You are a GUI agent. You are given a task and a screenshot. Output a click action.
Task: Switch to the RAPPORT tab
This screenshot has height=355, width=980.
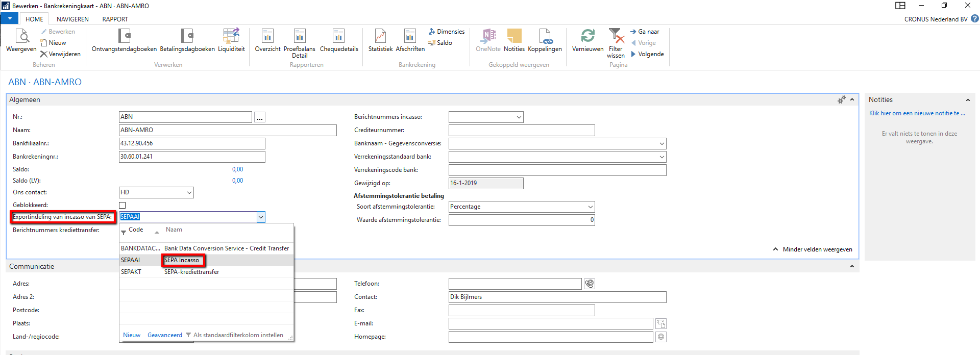pos(115,19)
